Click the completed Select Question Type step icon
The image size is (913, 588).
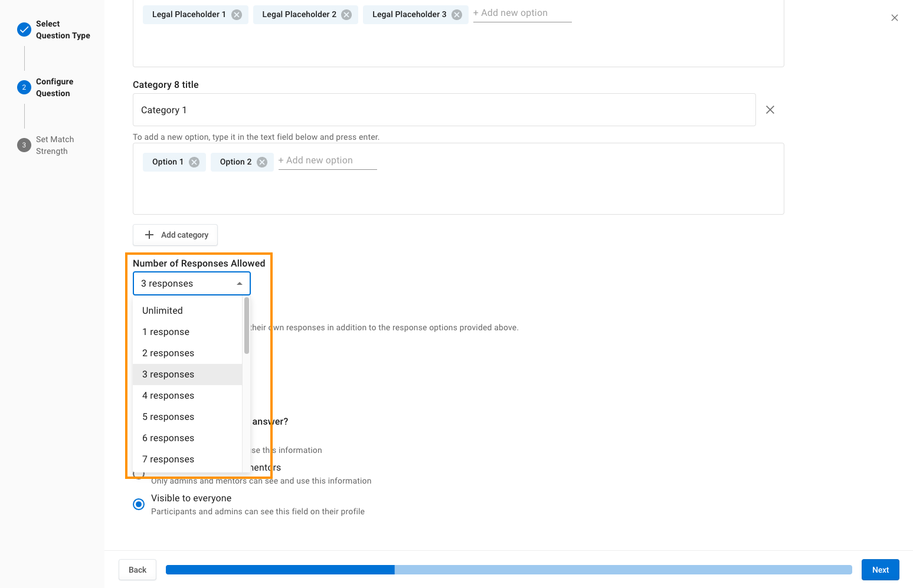point(24,29)
